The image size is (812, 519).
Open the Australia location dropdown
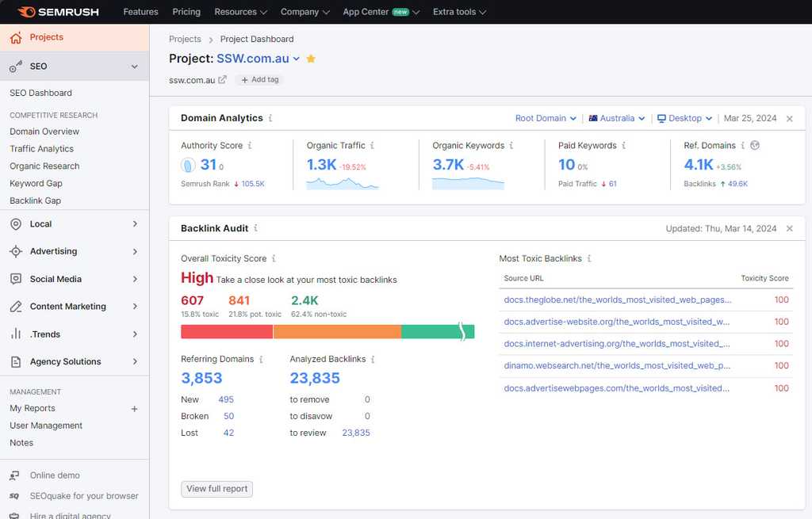coord(617,117)
